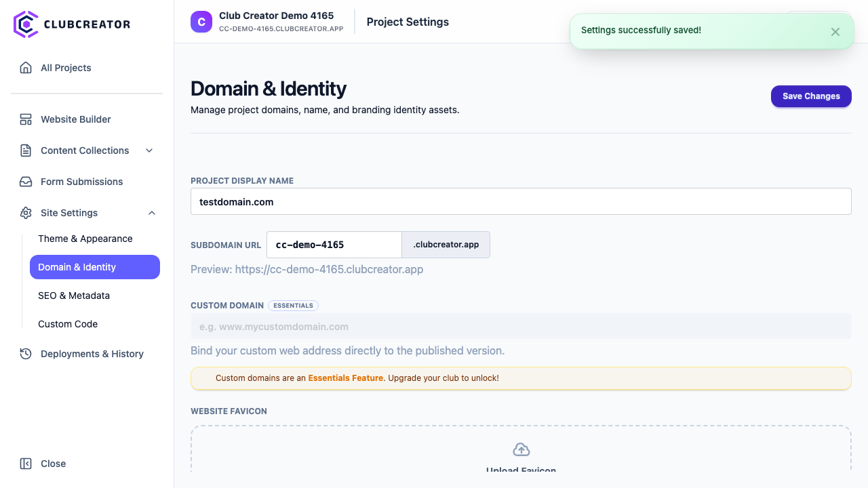This screenshot has height=488, width=868.
Task: Click the Settings successfully saved message
Action: (x=641, y=30)
